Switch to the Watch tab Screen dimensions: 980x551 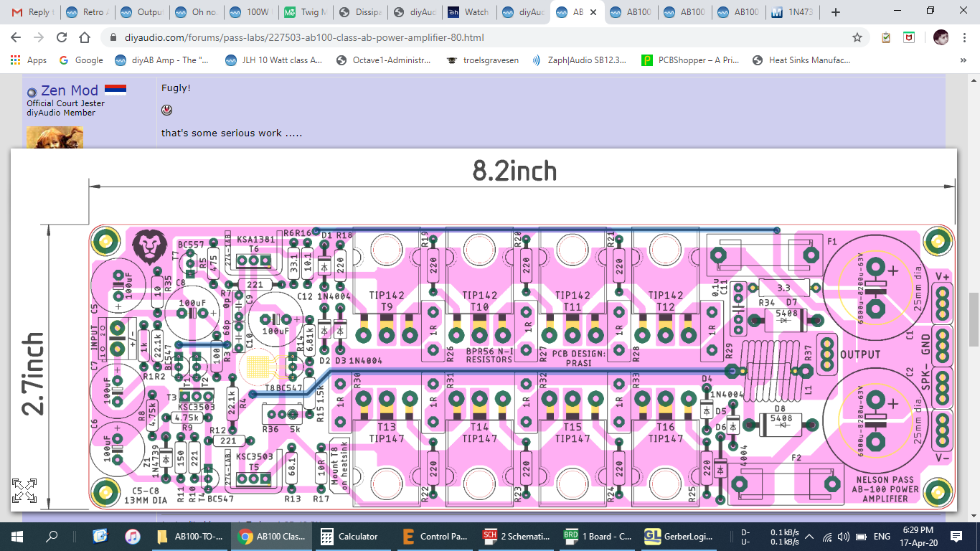(468, 12)
